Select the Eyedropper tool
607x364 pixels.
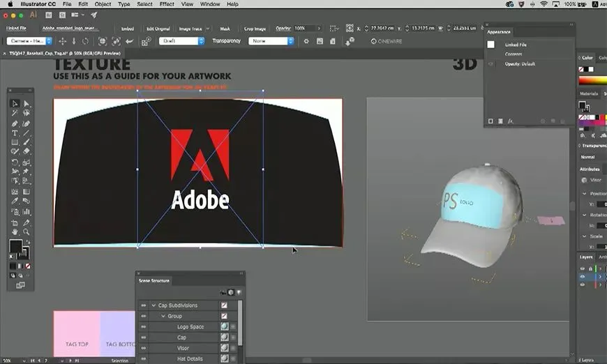[15, 201]
